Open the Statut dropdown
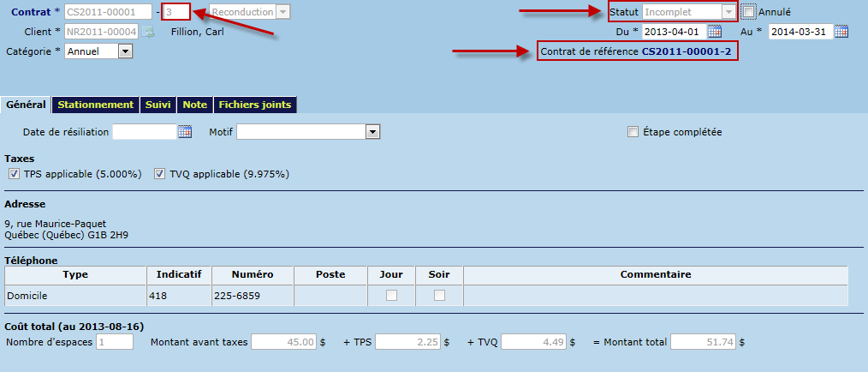Screen dimensions: 868x372 tap(728, 12)
